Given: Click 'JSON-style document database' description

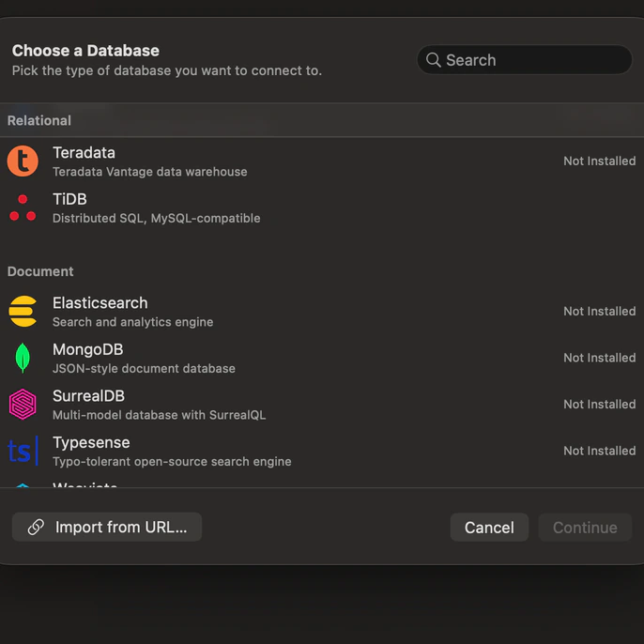Looking at the screenshot, I should pos(145,368).
